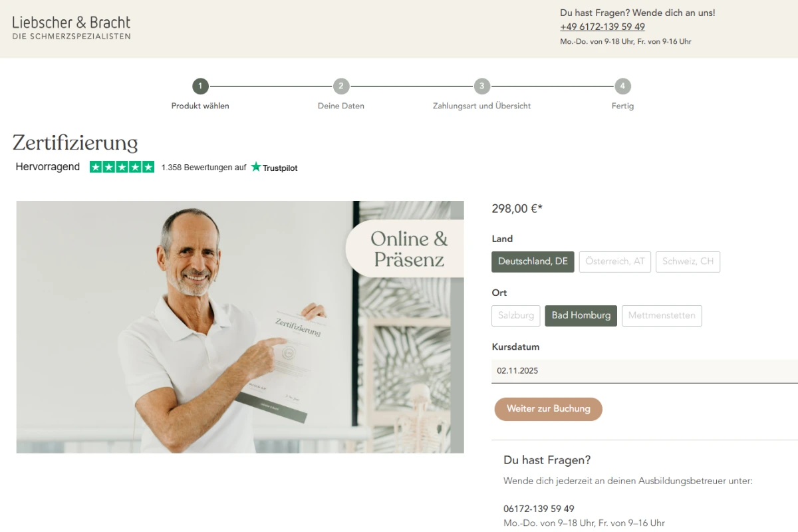The image size is (798, 532).
Task: Select Deutschland, DE as country
Action: pos(533,261)
